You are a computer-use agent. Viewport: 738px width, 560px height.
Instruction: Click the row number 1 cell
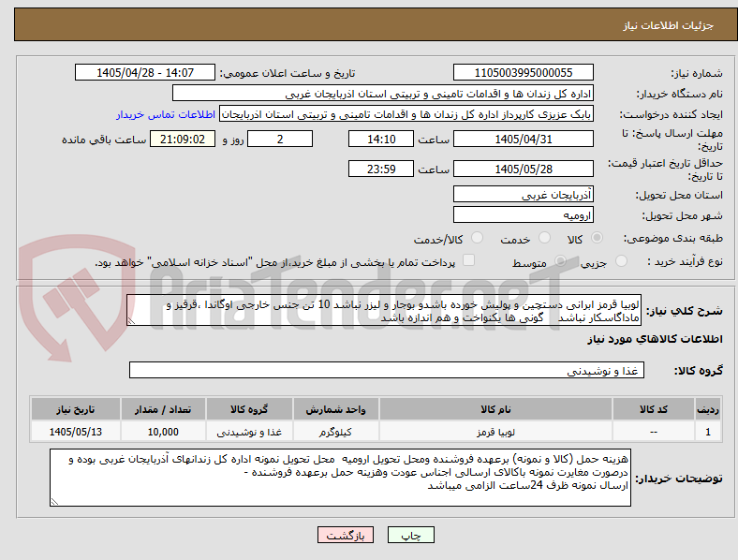tap(708, 432)
